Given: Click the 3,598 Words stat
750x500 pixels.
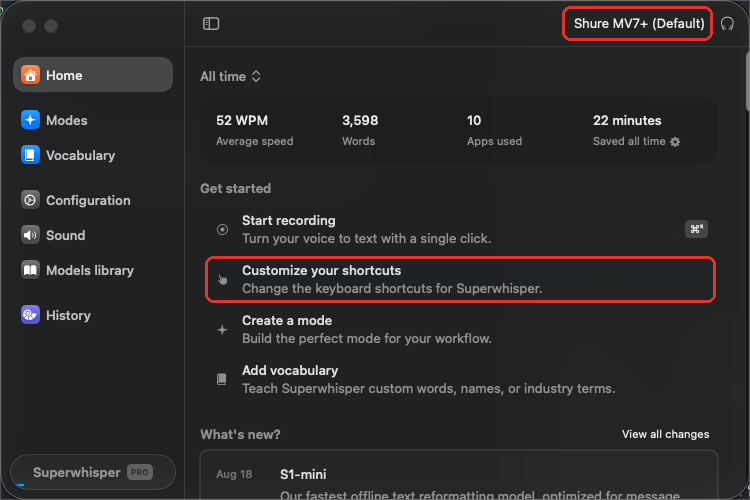Looking at the screenshot, I should 360,130.
